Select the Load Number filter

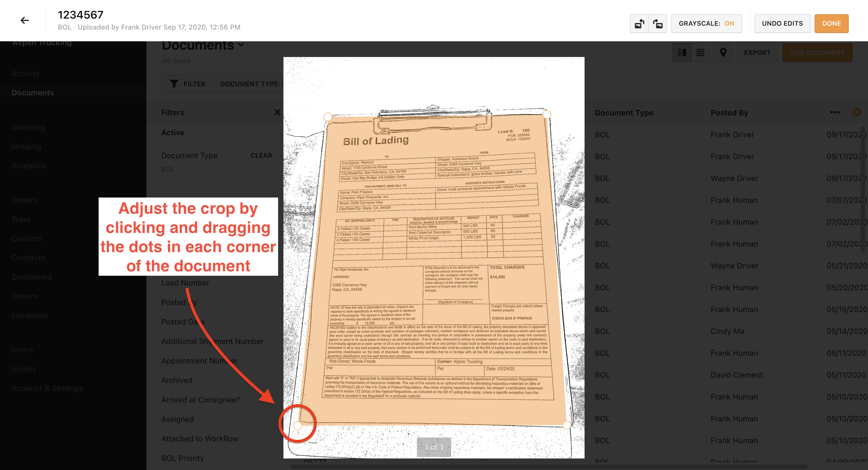pos(185,283)
